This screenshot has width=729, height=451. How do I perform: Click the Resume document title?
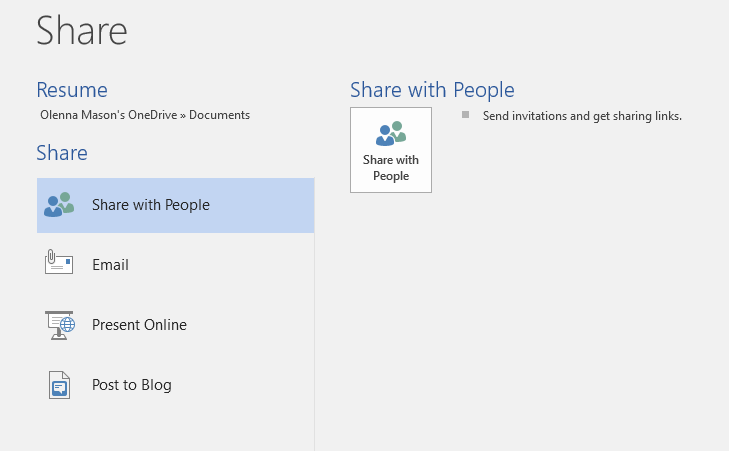pos(72,90)
